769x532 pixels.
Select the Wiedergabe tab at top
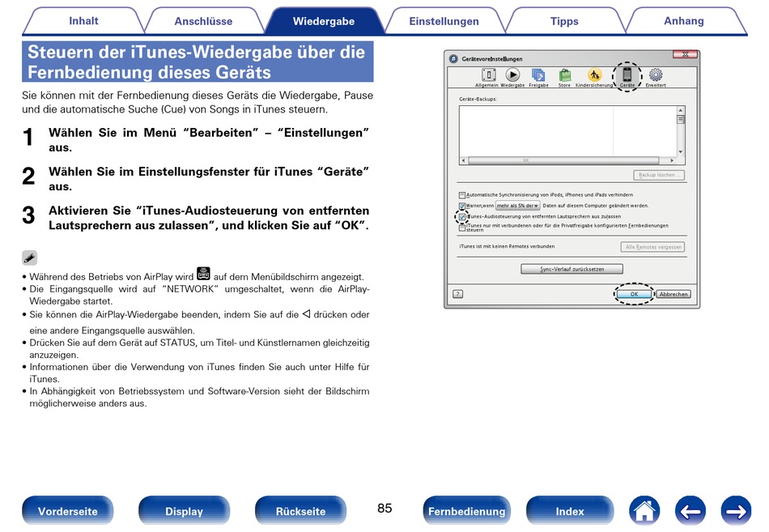coord(324,21)
